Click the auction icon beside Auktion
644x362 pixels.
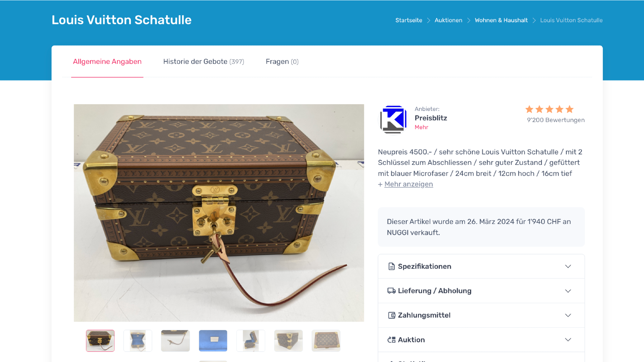pos(391,340)
